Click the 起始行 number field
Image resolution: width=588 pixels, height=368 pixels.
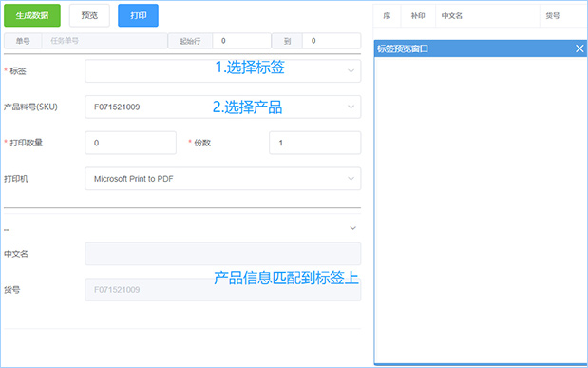click(x=241, y=41)
